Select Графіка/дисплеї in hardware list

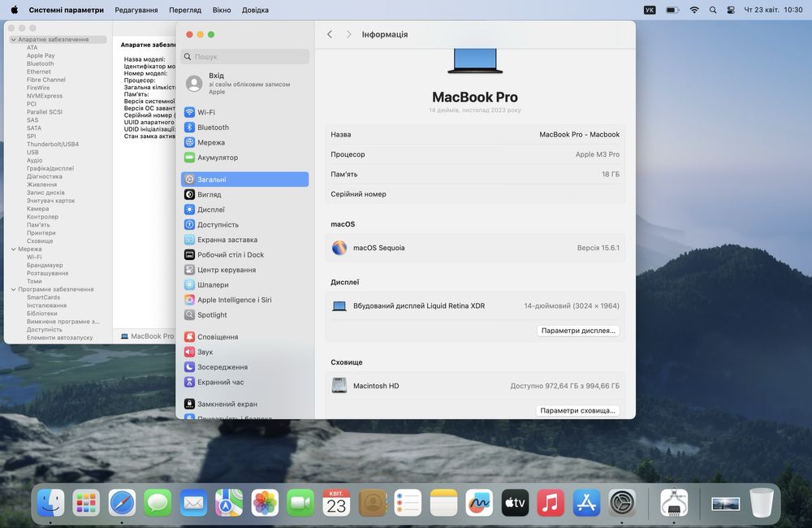pos(50,168)
